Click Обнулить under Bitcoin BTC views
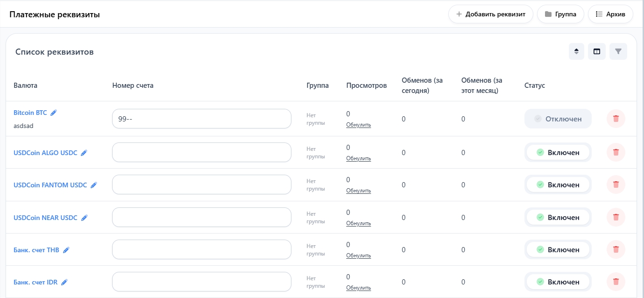The height and width of the screenshot is (298, 644). click(358, 125)
